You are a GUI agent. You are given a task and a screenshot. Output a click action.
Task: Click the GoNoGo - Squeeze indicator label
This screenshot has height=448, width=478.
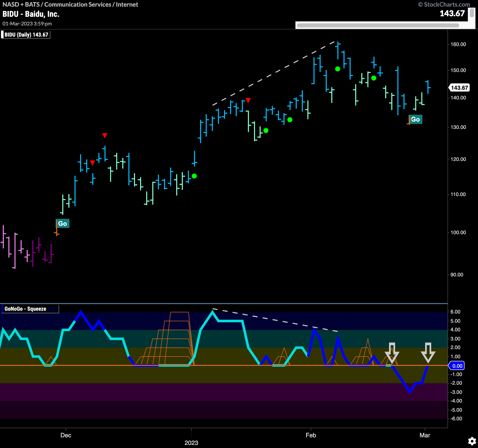pos(30,309)
